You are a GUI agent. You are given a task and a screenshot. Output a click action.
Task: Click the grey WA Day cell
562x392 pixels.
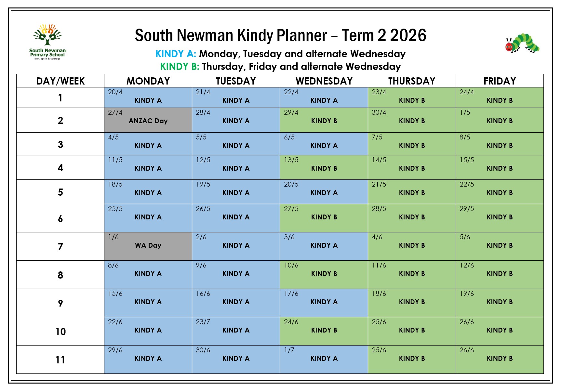(148, 246)
